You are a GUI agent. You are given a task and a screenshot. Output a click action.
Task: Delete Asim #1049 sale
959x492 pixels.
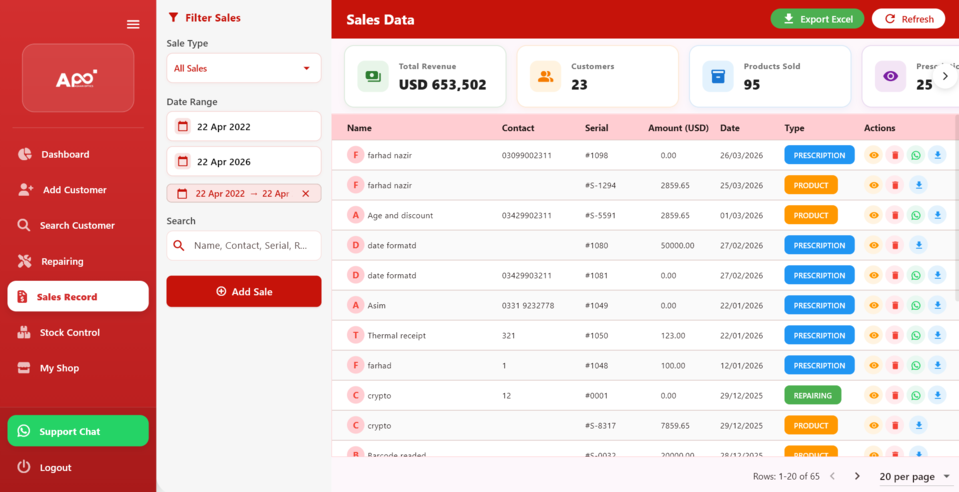click(x=895, y=305)
